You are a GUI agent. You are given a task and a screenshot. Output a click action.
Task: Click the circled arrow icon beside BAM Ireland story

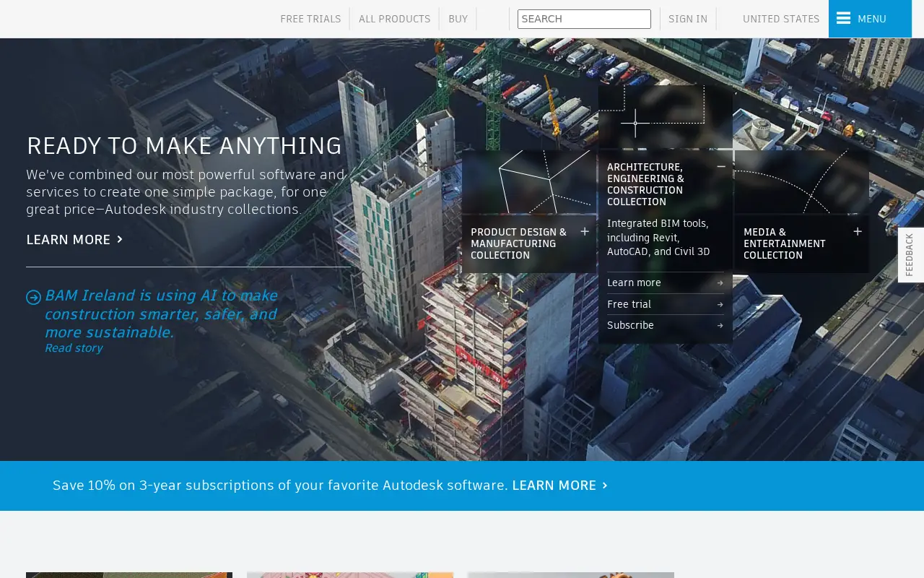click(33, 297)
